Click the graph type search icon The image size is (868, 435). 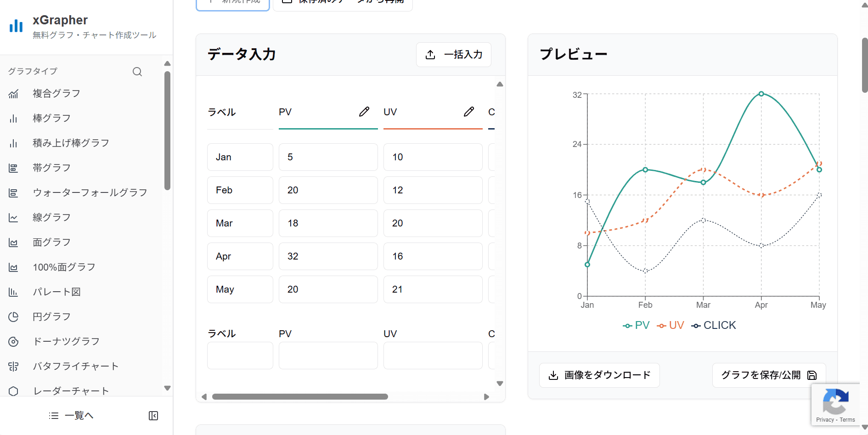[137, 72]
